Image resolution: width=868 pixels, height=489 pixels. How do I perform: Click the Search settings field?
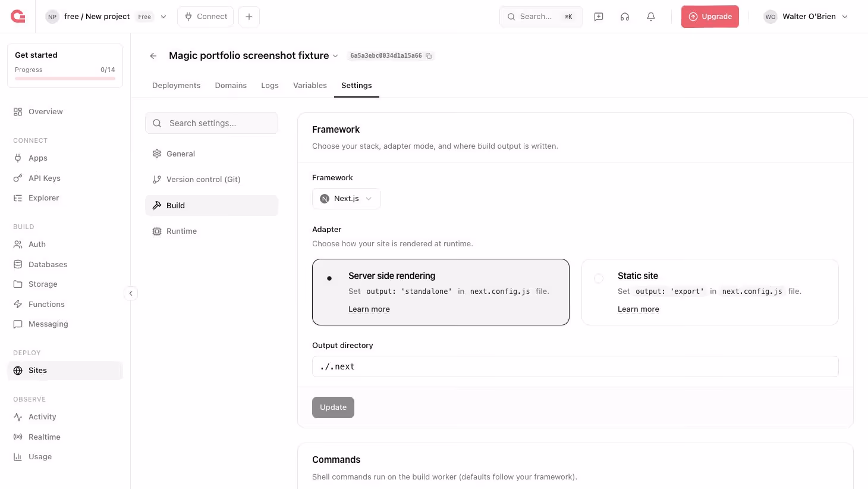pos(212,123)
